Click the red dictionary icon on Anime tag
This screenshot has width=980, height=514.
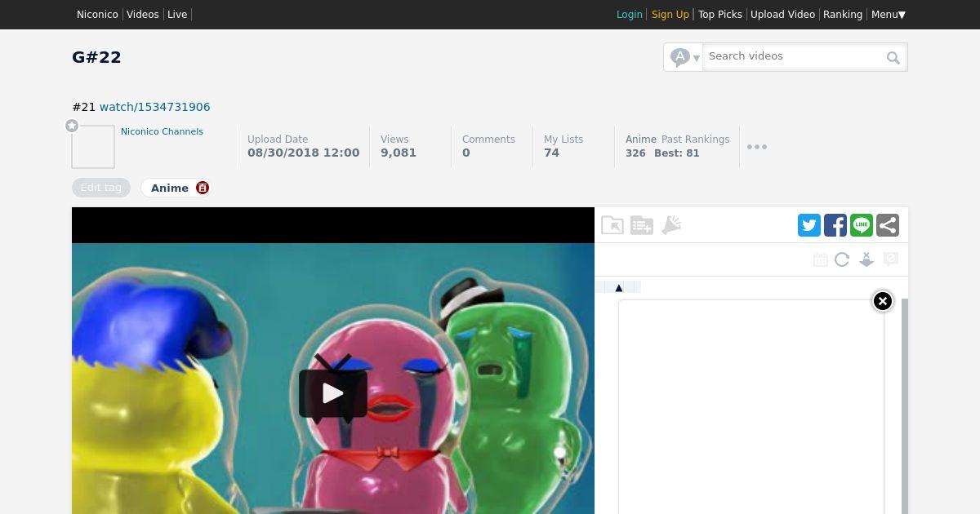pos(203,188)
